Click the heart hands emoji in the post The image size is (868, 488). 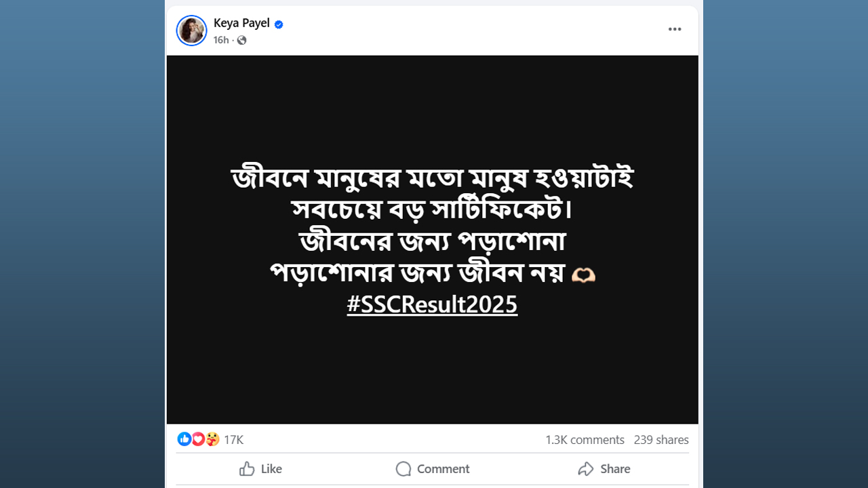pos(583,274)
